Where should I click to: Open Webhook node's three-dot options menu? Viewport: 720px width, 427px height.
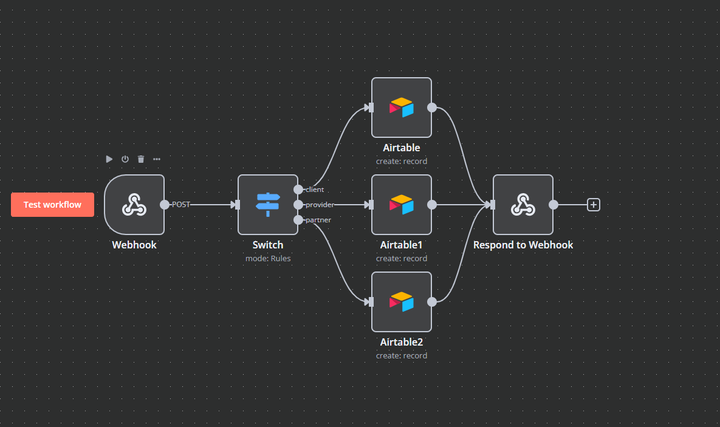pos(157,159)
